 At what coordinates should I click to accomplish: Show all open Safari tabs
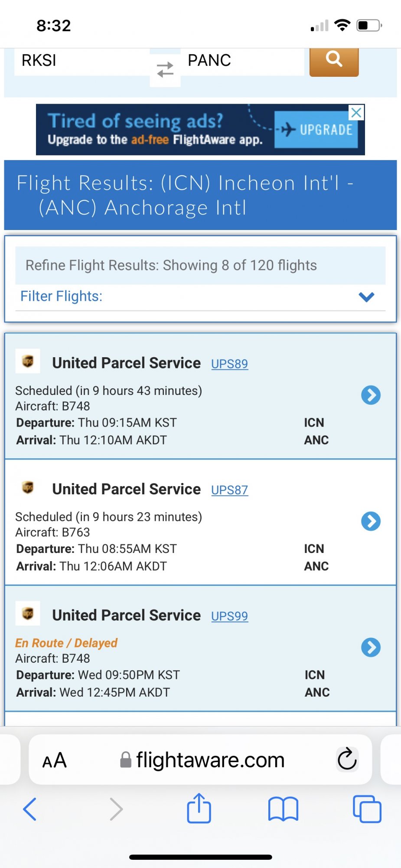367,809
